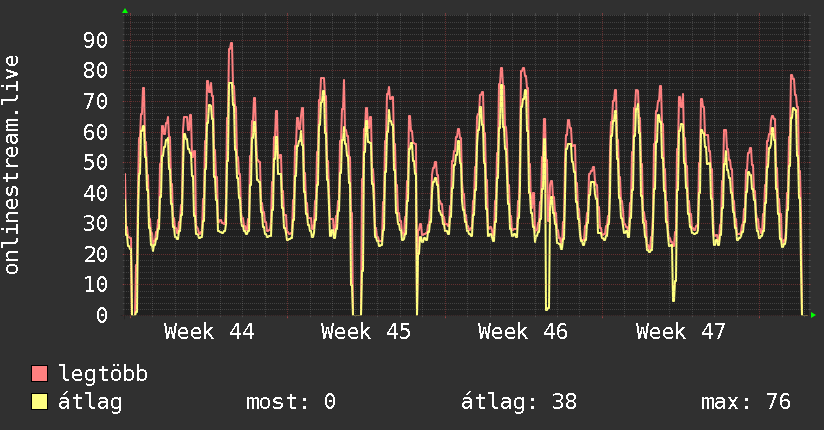Click the 50 y-axis tick label

(x=96, y=162)
